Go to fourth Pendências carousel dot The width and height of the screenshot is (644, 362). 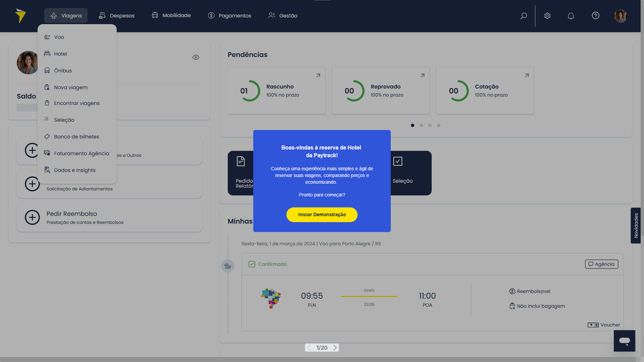[x=439, y=125]
